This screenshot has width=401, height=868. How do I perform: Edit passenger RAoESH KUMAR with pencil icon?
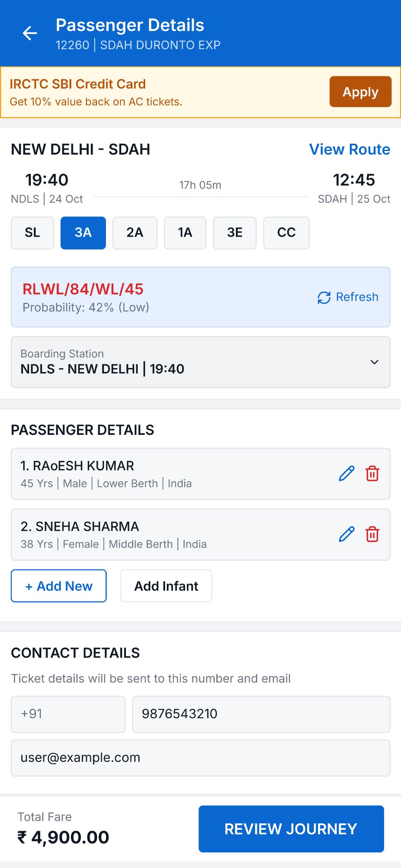click(x=346, y=473)
